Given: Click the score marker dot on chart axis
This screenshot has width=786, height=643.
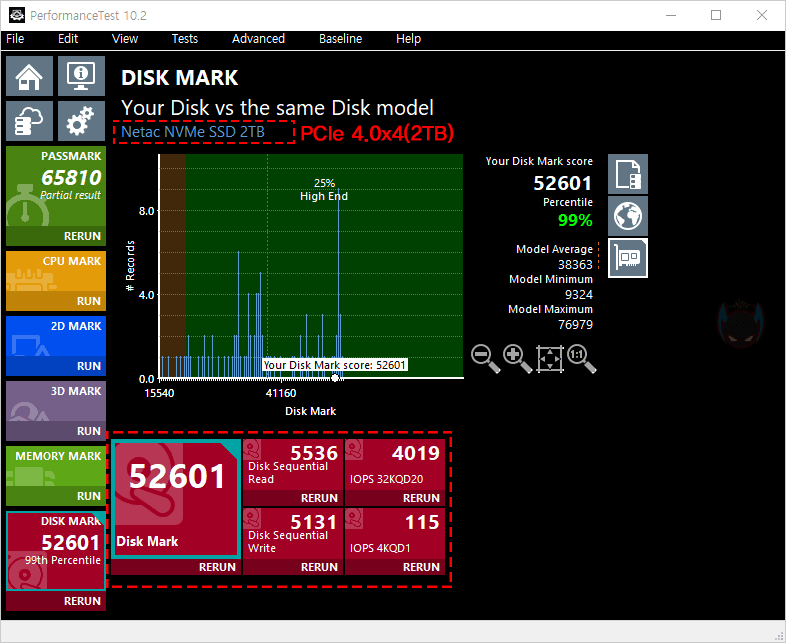Looking at the screenshot, I should [x=335, y=378].
